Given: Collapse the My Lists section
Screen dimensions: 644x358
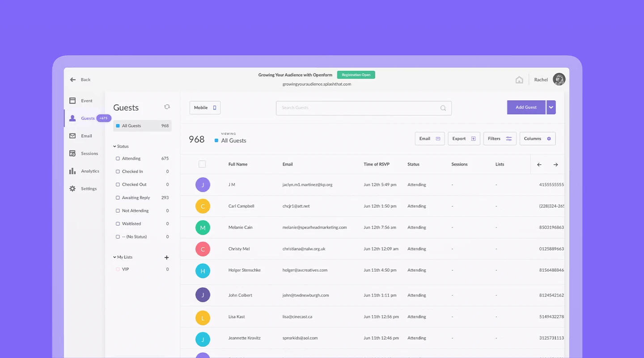Looking at the screenshot, I should pyautogui.click(x=114, y=257).
